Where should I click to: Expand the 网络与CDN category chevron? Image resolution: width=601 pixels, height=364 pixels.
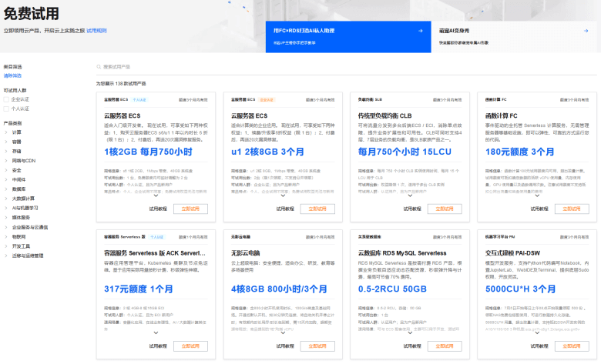coord(5,161)
